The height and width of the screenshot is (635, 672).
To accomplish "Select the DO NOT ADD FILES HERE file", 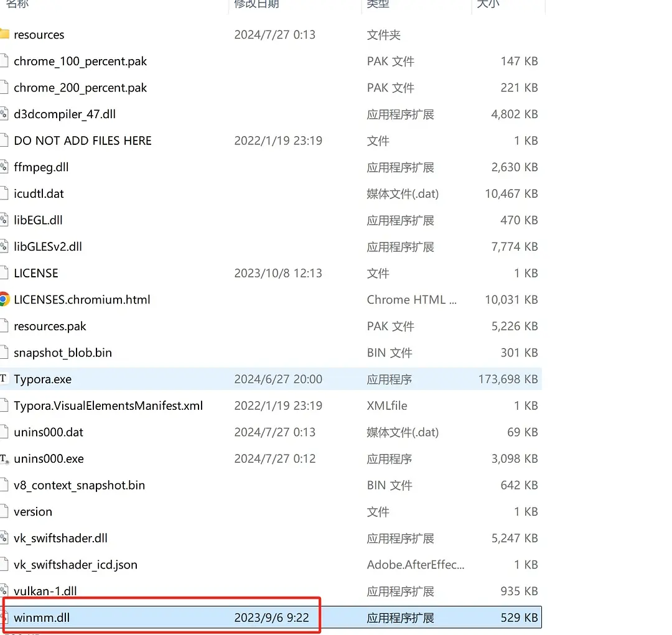I will point(271,141).
